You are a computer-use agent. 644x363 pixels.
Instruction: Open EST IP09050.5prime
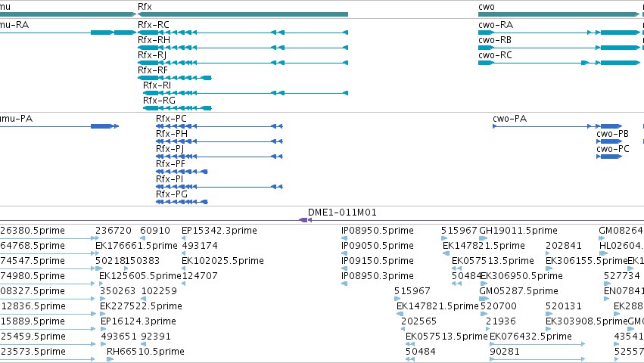378,246
